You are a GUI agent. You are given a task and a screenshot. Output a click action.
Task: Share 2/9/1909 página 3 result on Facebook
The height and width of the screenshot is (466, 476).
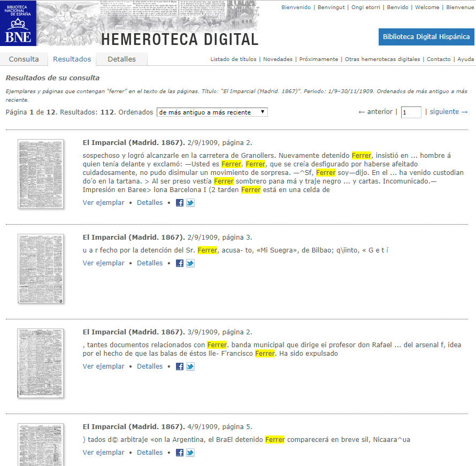coord(179,263)
